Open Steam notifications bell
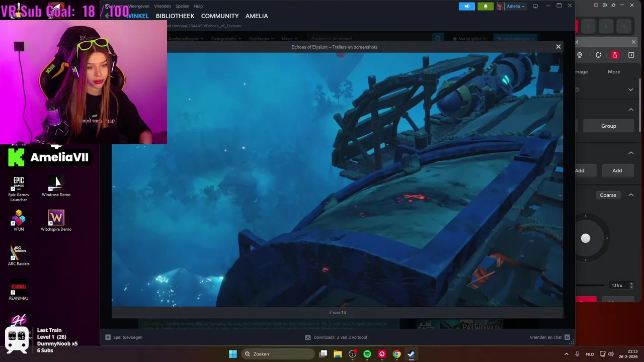Image resolution: width=644 pixels, height=362 pixels. tap(486, 6)
